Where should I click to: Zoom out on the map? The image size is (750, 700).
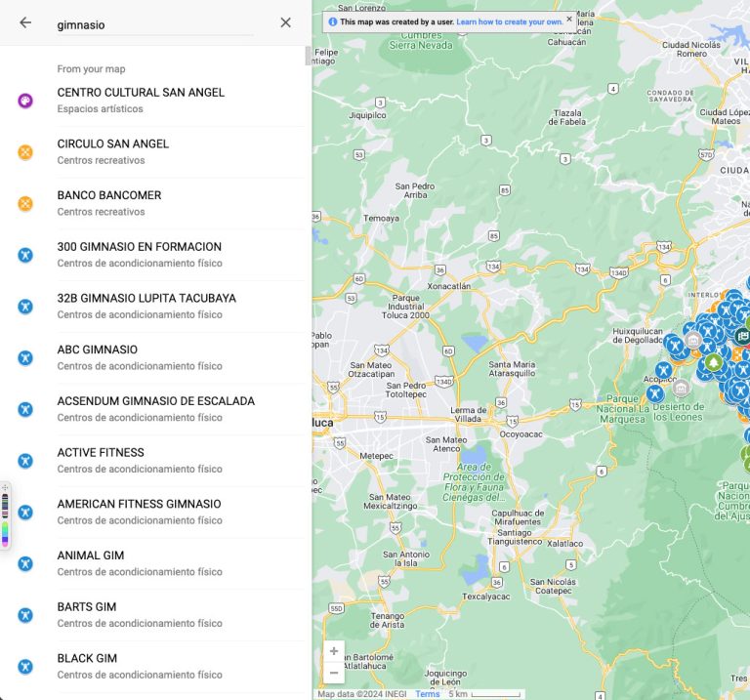pyautogui.click(x=334, y=673)
